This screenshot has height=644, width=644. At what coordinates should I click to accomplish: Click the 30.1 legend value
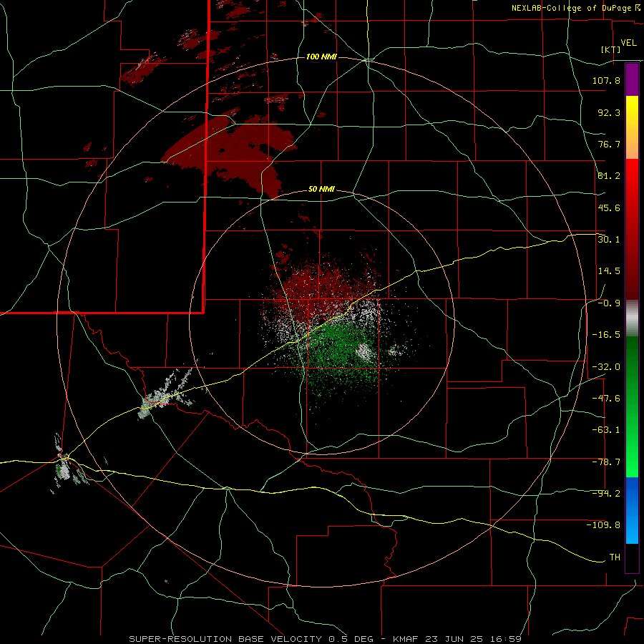tap(609, 240)
